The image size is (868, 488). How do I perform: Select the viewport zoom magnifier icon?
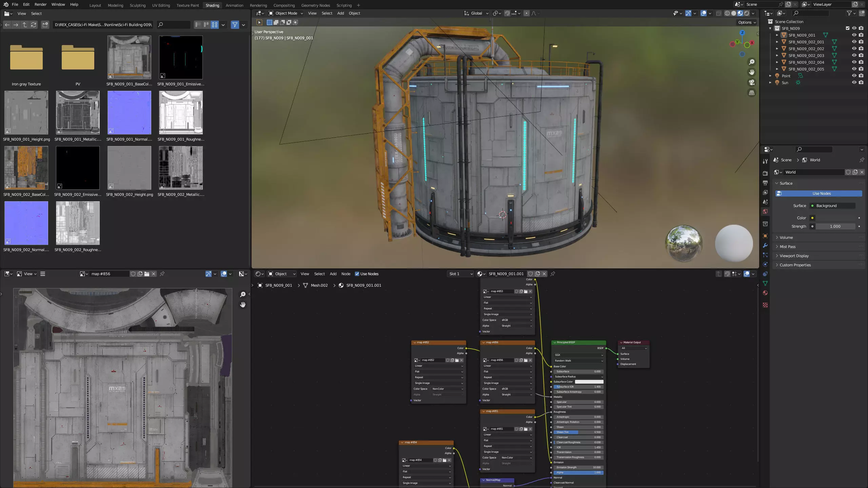752,62
